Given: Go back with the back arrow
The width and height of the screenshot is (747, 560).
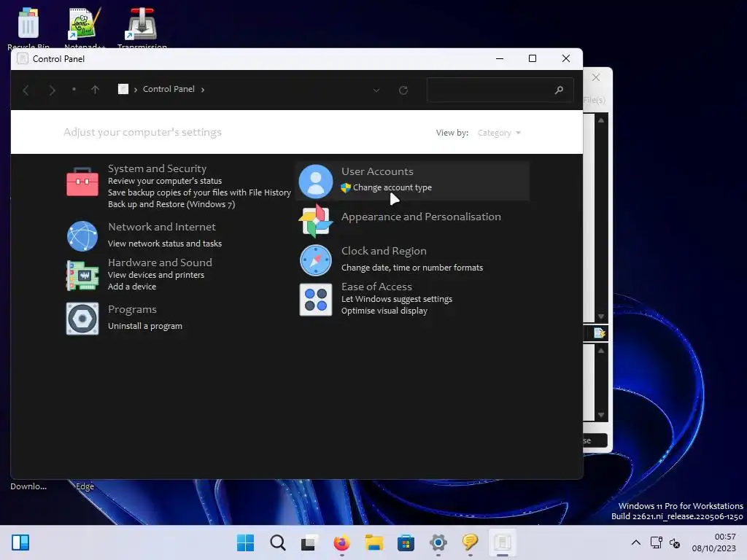Looking at the screenshot, I should [26, 90].
